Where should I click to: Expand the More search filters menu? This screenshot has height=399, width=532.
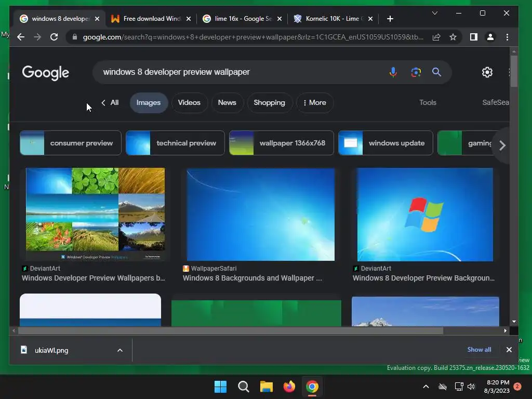pyautogui.click(x=314, y=102)
